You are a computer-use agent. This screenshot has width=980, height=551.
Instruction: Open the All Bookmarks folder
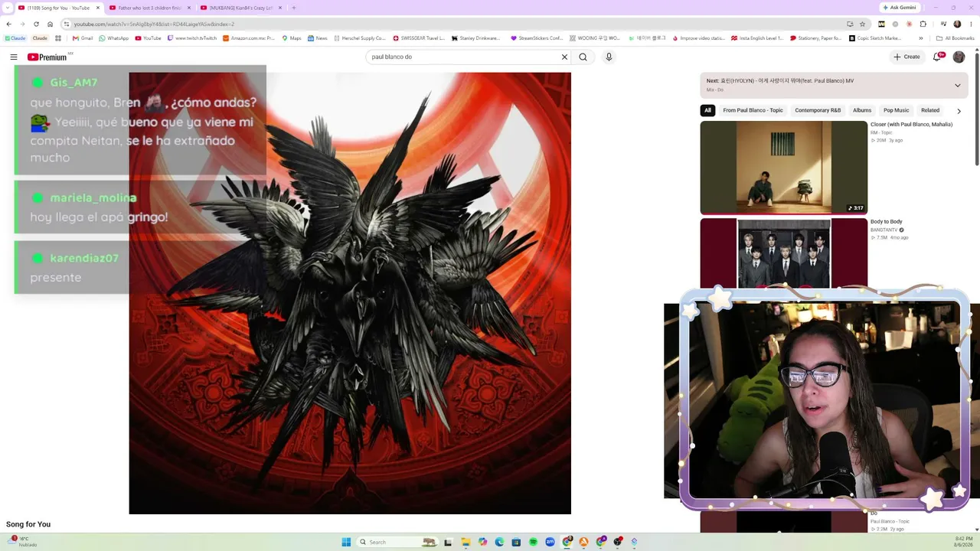tap(955, 38)
